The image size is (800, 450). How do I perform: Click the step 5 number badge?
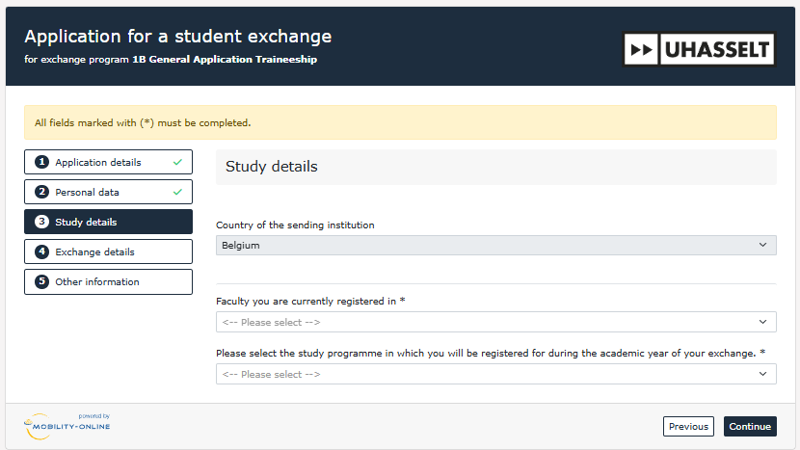coord(42,282)
